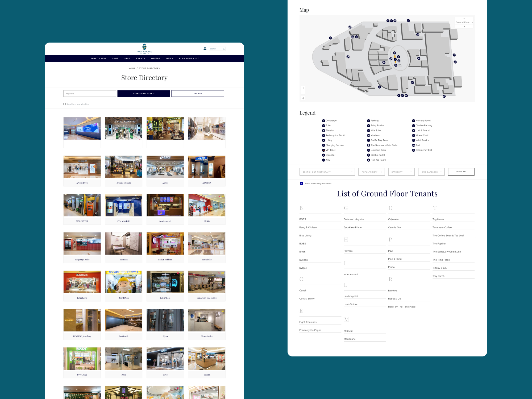Viewport: 532px width, 399px height.
Task: Open the ATM BCA store card
Action: (x=207, y=171)
